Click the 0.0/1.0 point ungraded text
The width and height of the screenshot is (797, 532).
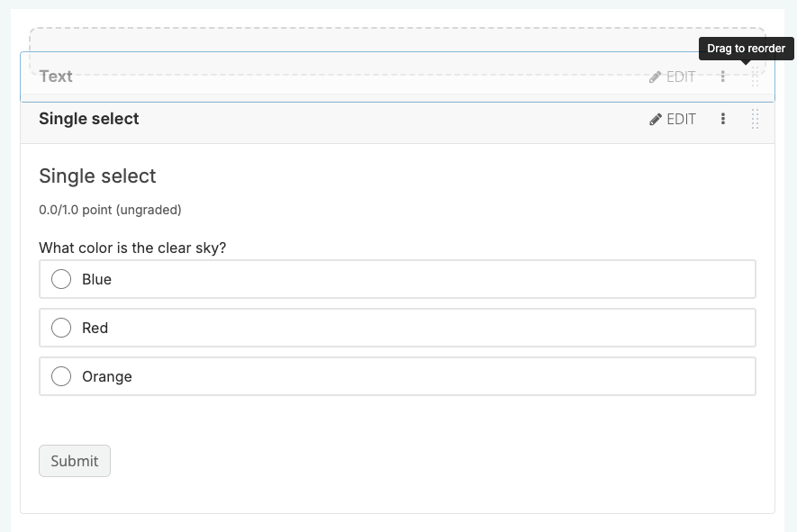(110, 210)
